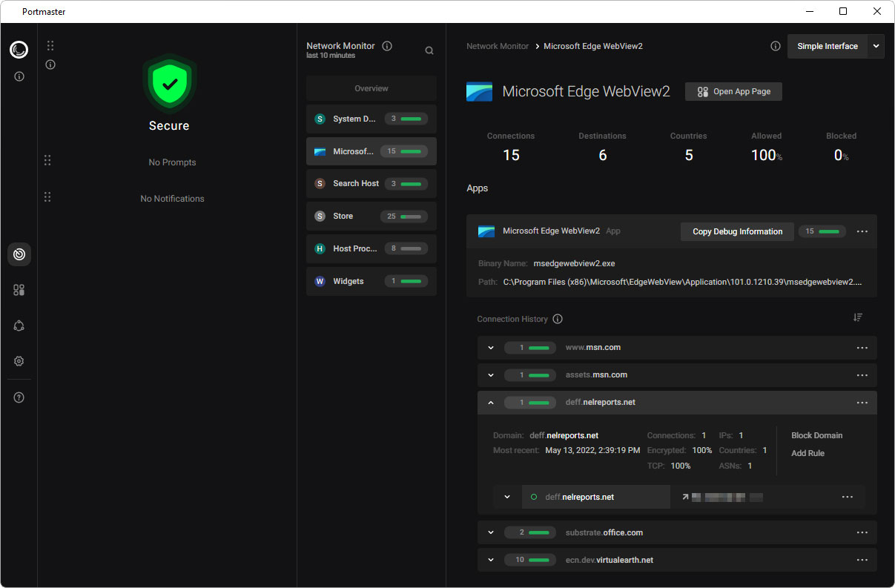
Task: Open the three-dots menu for ecn.dev.virtualearth.net
Action: tap(862, 560)
